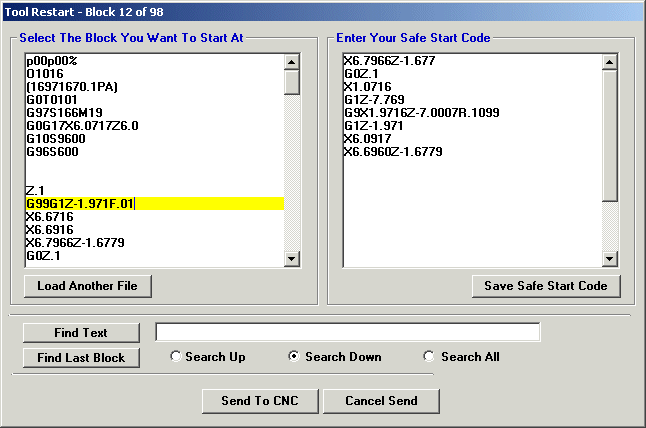
Task: Select last block line G0Z.1
Action: pos(43,256)
